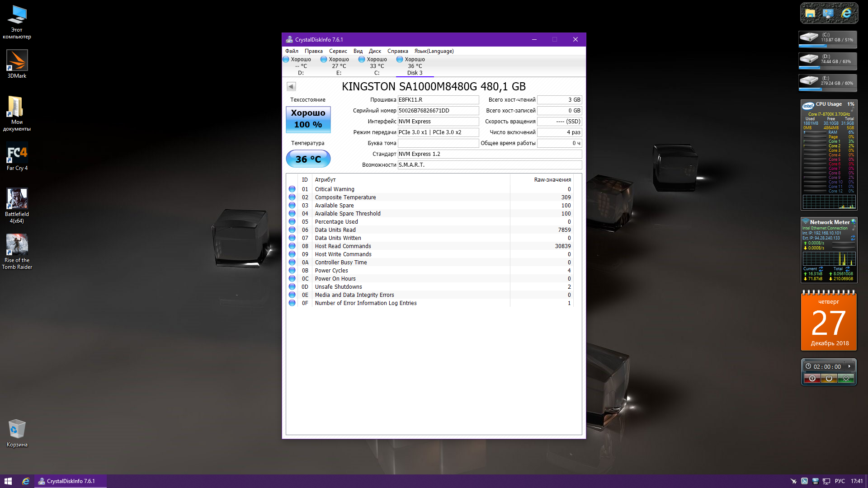Open the Язык(Language) menu

point(434,51)
